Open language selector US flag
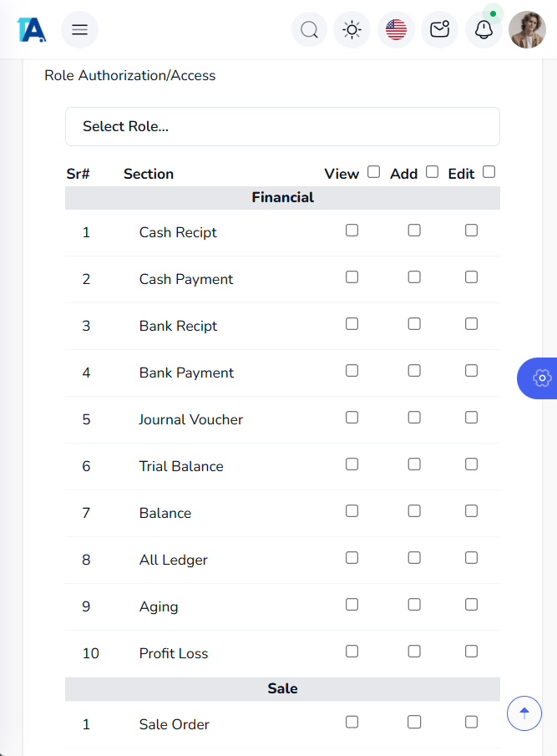The image size is (557, 756). click(x=396, y=30)
